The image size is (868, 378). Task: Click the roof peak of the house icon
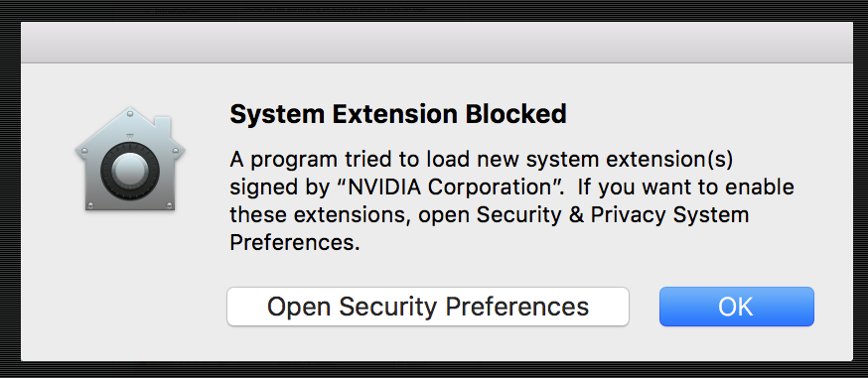(130, 110)
